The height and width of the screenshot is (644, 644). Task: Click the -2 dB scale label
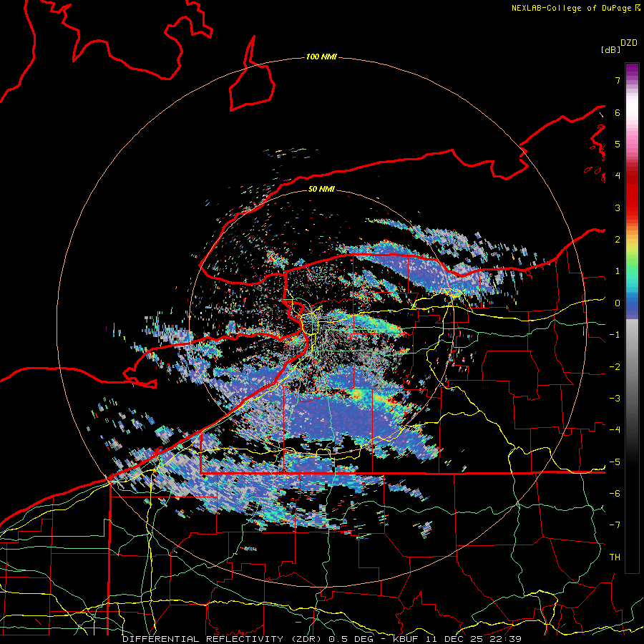615,367
